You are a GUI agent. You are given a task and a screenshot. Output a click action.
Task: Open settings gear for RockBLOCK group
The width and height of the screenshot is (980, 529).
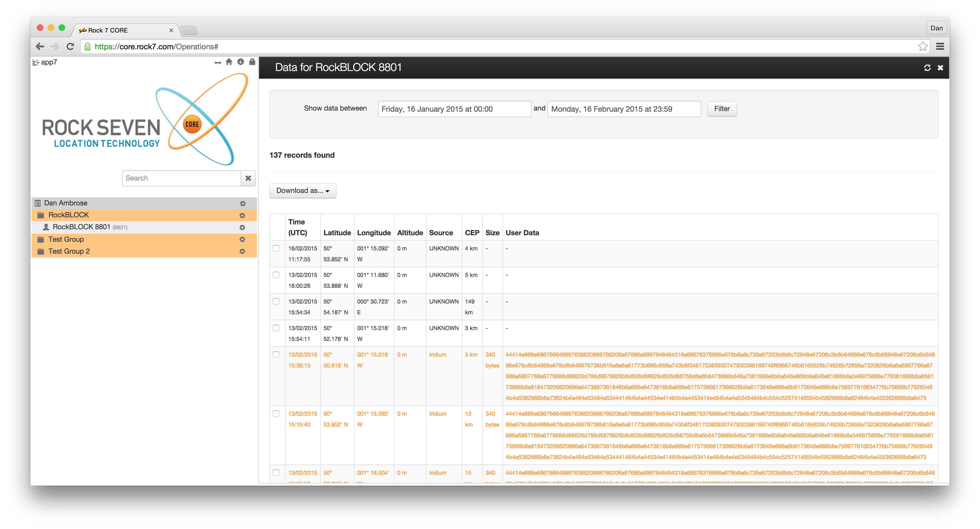coord(242,215)
